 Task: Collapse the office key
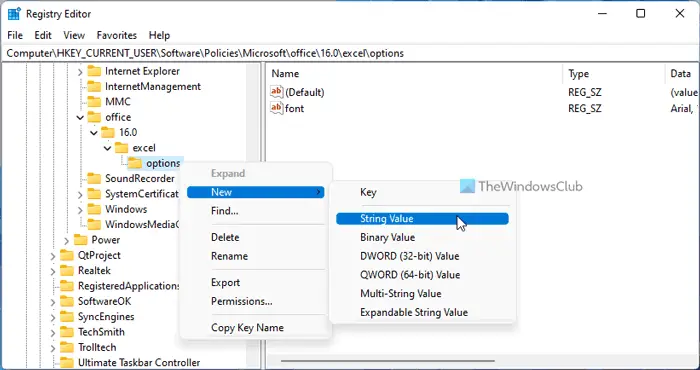click(80, 117)
